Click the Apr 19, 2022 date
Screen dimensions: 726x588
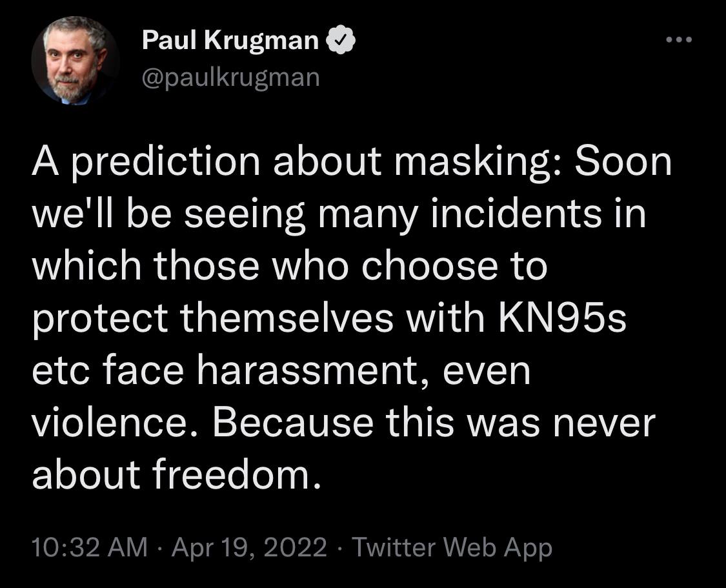[249, 547]
